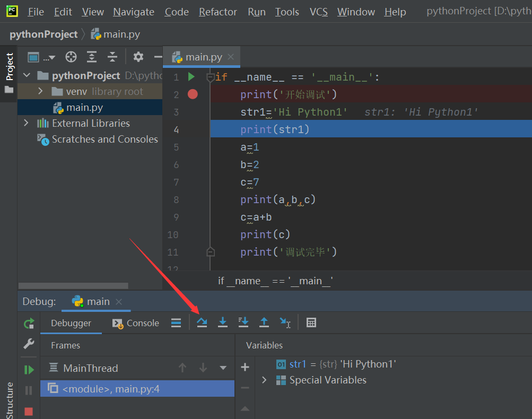Viewport: 532px width, 419px height.
Task: Click pythonProject breadcrumb
Action: 43,34
